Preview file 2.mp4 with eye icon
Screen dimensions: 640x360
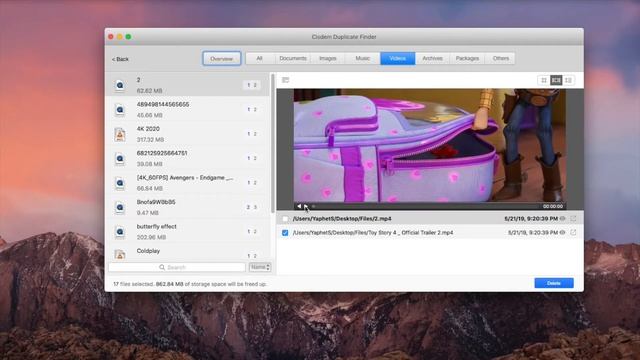pyautogui.click(x=562, y=219)
